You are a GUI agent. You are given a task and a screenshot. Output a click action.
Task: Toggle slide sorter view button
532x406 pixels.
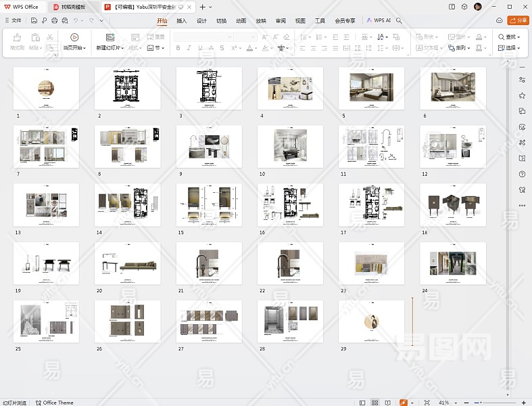375,403
